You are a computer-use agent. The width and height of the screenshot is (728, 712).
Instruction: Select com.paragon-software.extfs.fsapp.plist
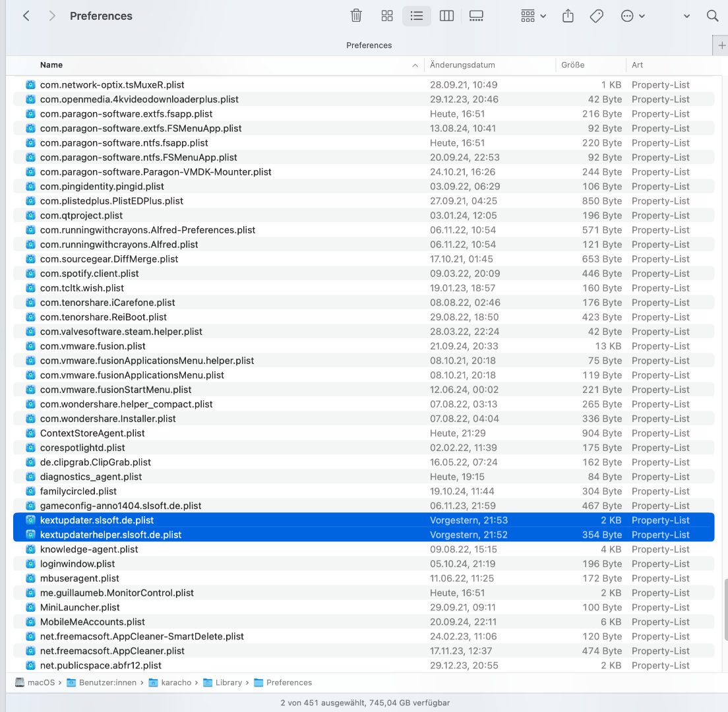363,113
